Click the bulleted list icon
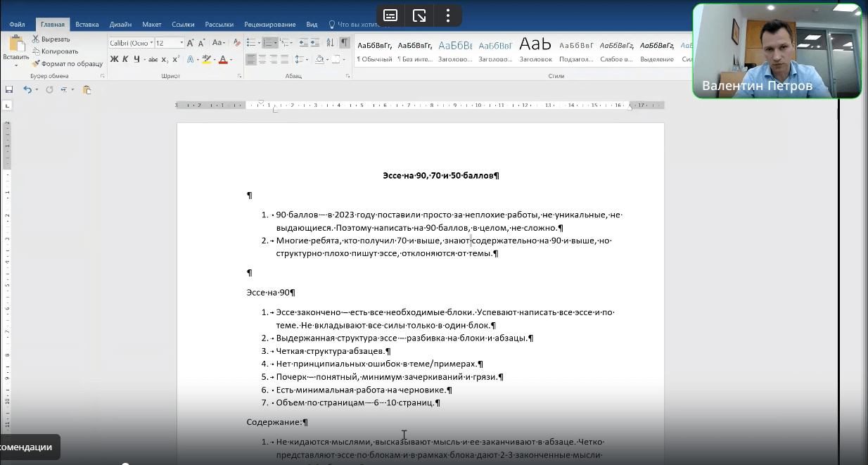 (x=252, y=43)
